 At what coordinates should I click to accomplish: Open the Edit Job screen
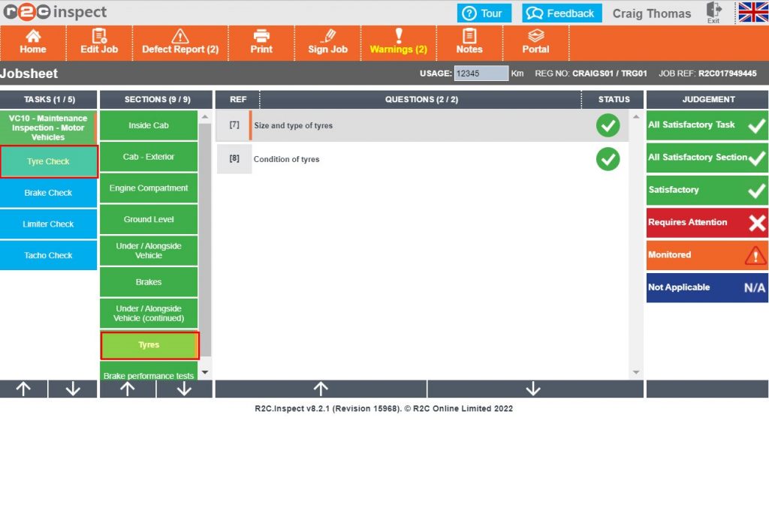point(98,43)
